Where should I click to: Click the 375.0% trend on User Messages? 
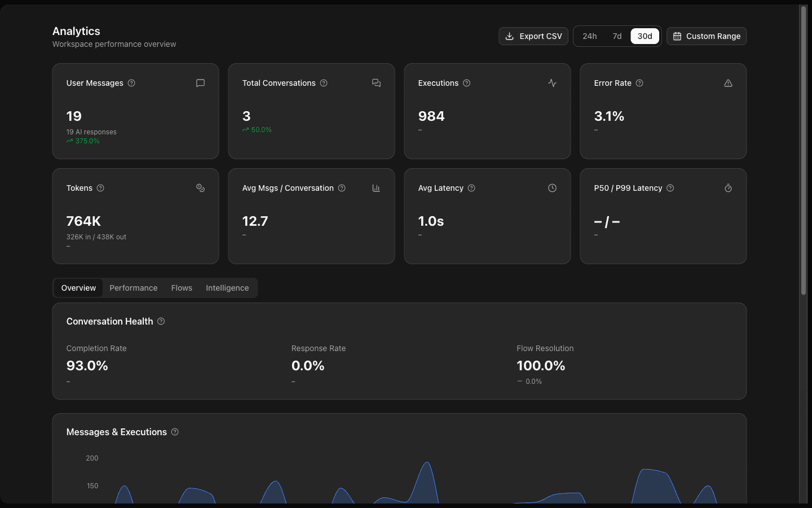[x=83, y=141]
